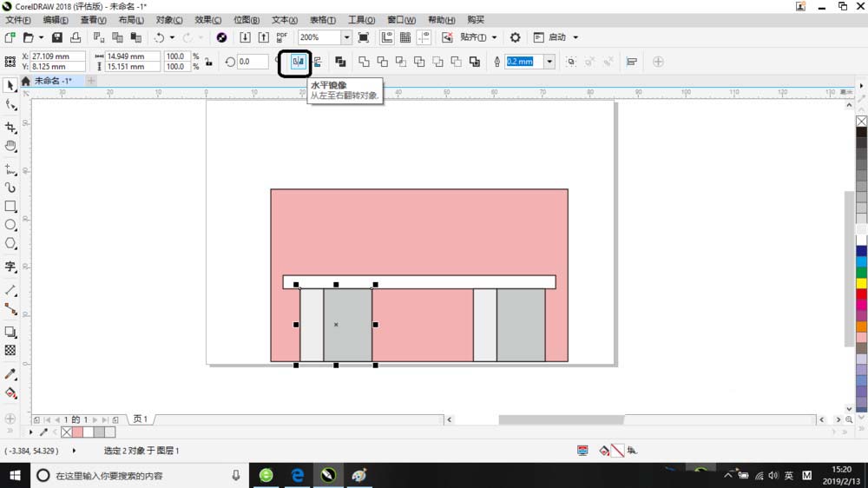868x488 pixels.
Task: Select the Crop tool
Action: click(x=10, y=127)
